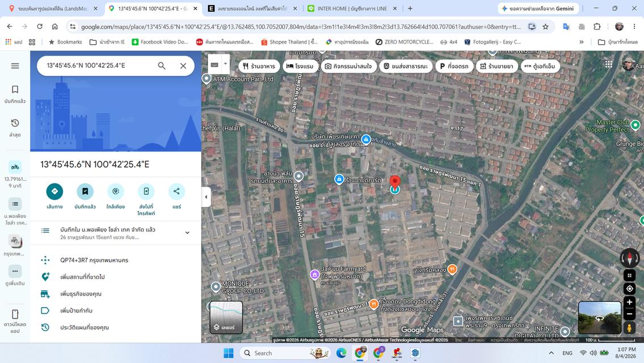Click the Share action icon
The height and width of the screenshot is (363, 644).
click(177, 192)
